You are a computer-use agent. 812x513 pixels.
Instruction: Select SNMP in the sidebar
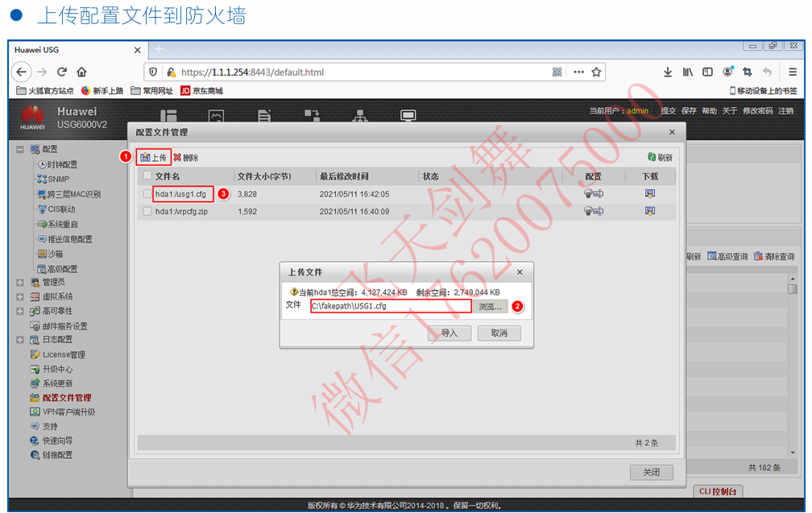53,179
